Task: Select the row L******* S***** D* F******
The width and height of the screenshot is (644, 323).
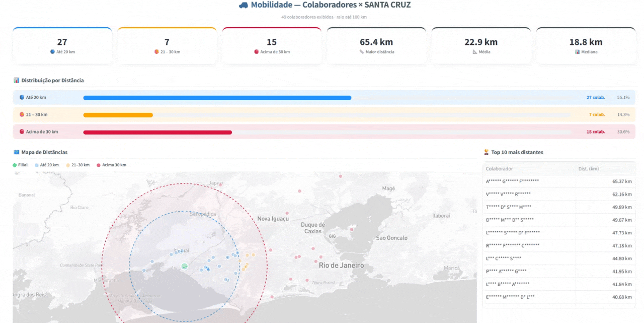Action: coord(559,233)
